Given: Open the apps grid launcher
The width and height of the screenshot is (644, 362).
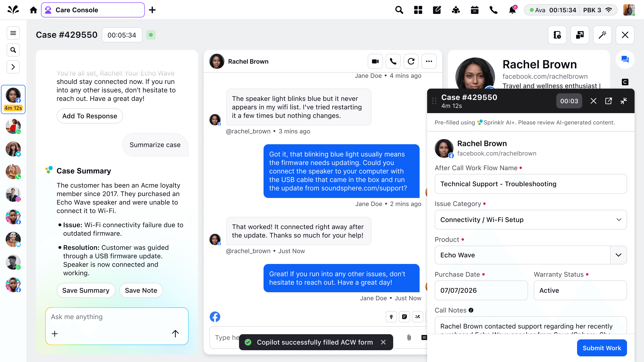Looking at the screenshot, I should [x=418, y=10].
